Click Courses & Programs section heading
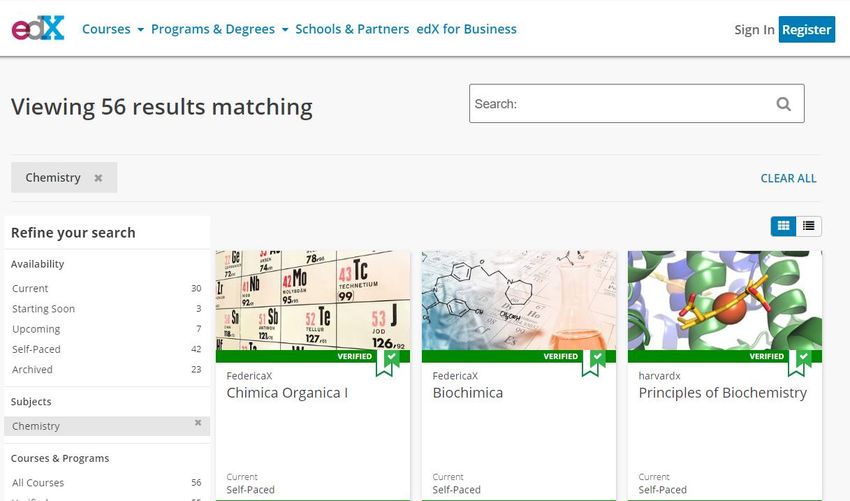The height and width of the screenshot is (501, 850). pyautogui.click(x=60, y=458)
